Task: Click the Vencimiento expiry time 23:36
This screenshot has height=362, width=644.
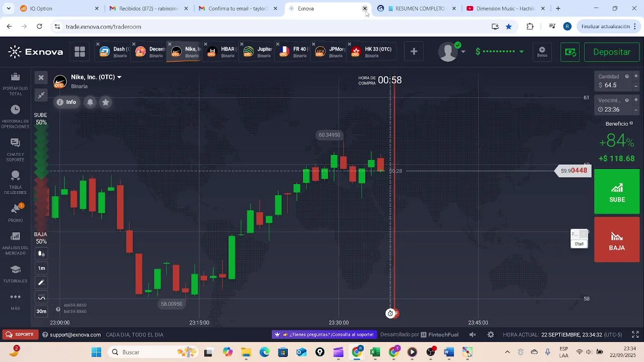Action: coord(613,110)
